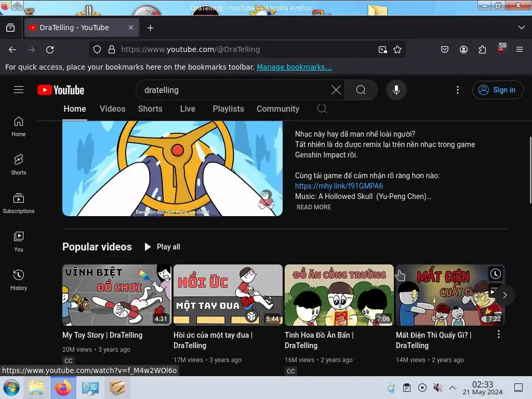Screen dimensions: 532x399
Task: Switch to the channel Videos tab
Action: [x=112, y=109]
